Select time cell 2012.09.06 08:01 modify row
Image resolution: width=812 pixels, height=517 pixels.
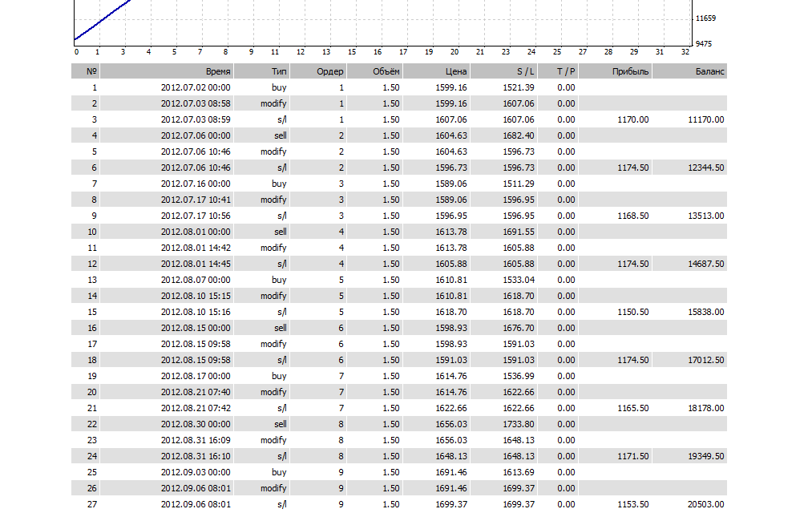tap(196, 489)
